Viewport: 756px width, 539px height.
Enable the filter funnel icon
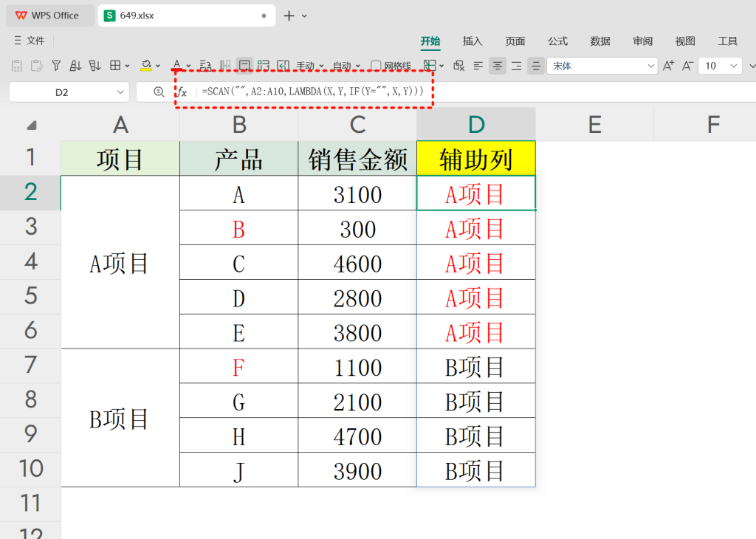(56, 66)
